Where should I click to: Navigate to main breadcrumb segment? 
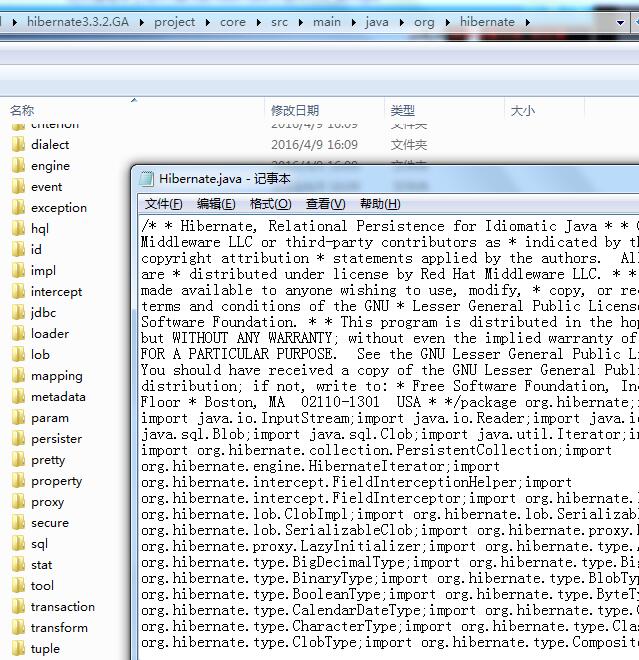[x=327, y=22]
